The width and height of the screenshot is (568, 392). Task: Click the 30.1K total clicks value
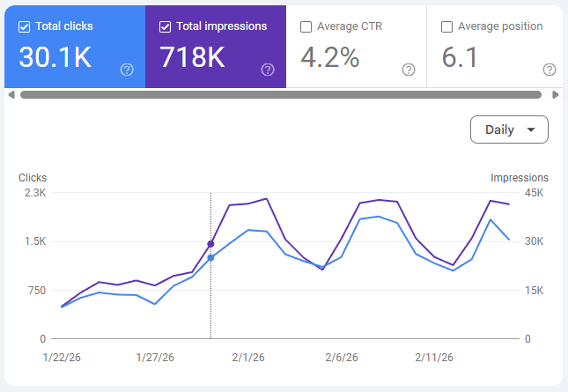click(x=55, y=57)
